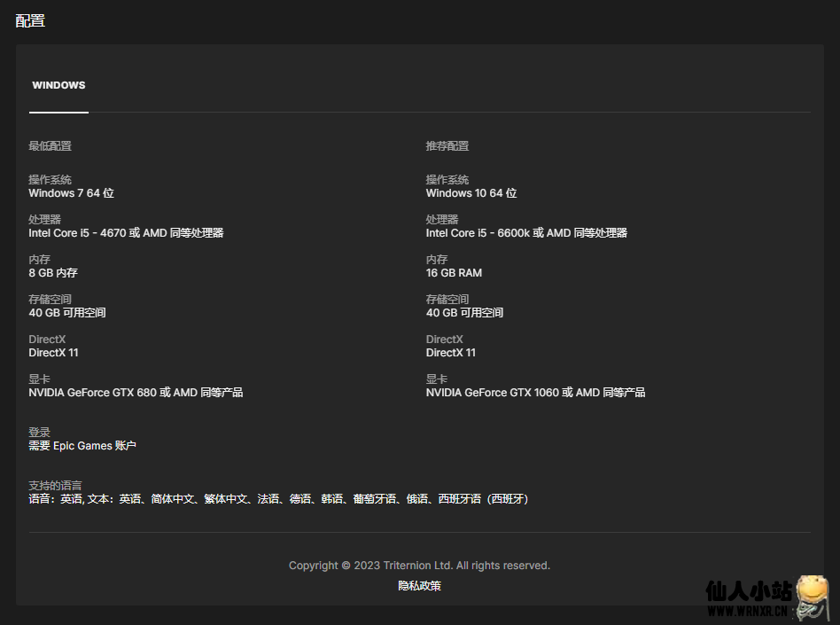Image resolution: width=840 pixels, height=625 pixels.
Task: Click the Windows 7 64 位 value
Action: point(71,193)
